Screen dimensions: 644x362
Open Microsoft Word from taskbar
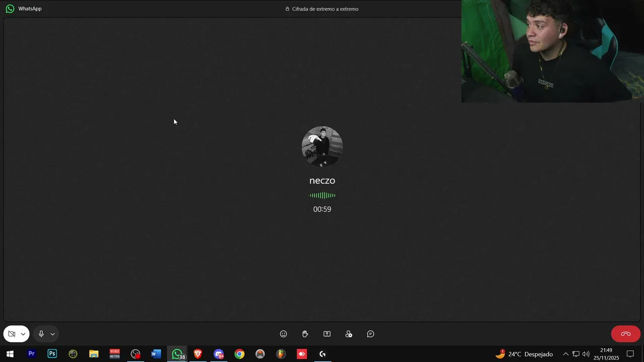(x=156, y=354)
